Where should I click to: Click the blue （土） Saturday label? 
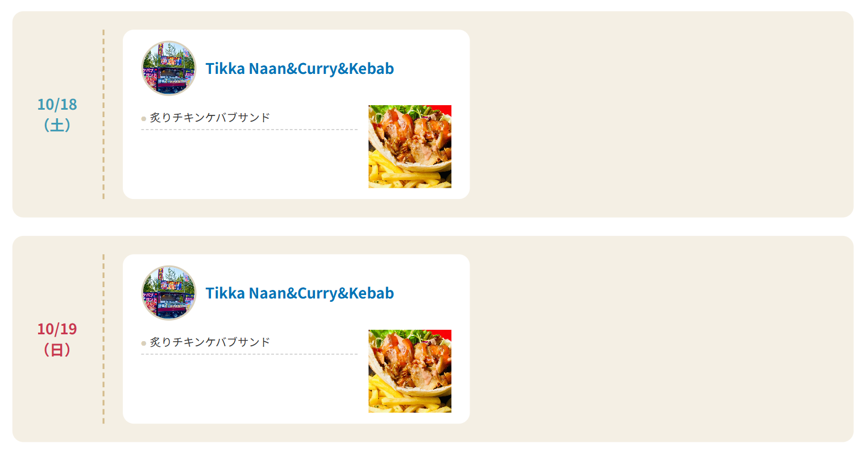57,125
